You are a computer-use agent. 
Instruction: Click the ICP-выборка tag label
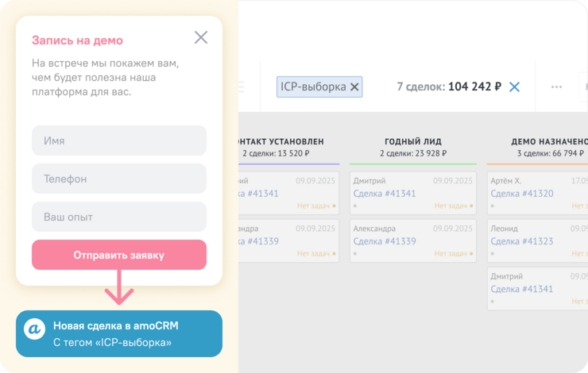(x=313, y=87)
